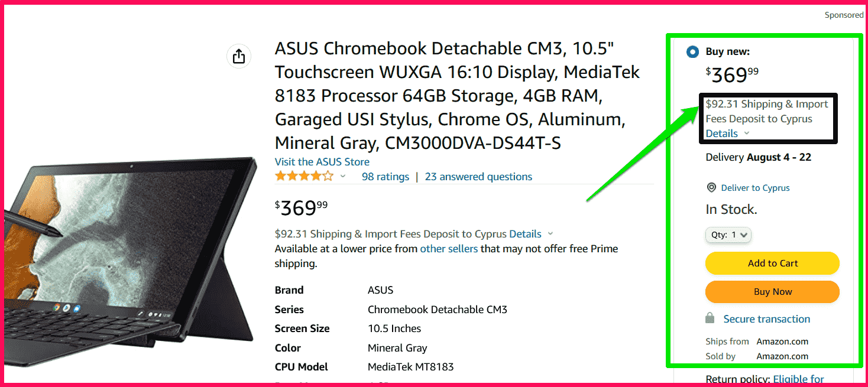Open the Qty dropdown

click(728, 235)
